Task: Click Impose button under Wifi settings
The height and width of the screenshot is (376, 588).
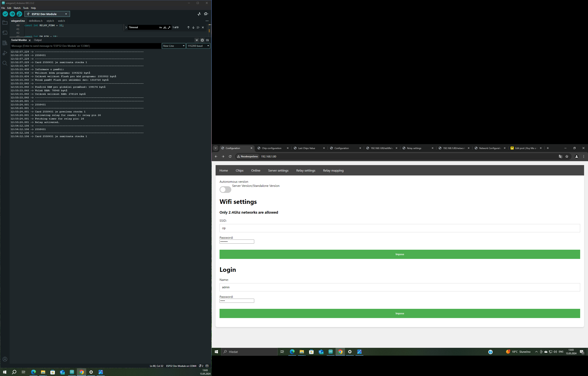Action: [400, 254]
